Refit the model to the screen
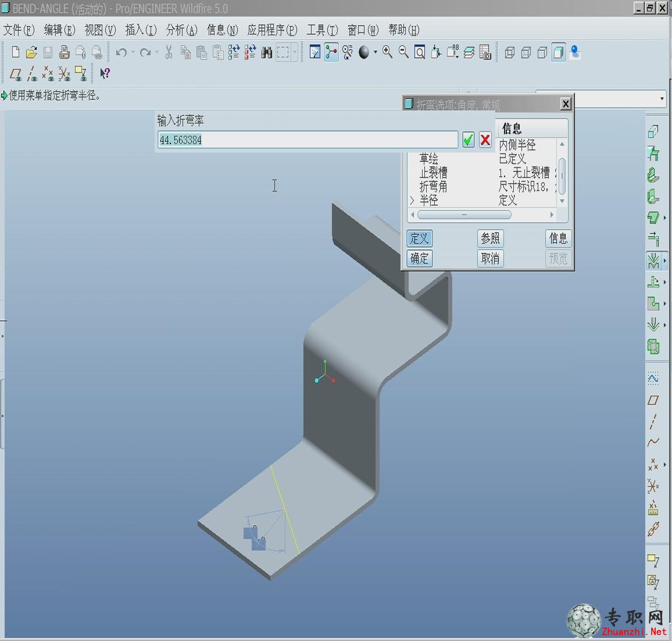Screen dimensions: 672x641 (420, 52)
